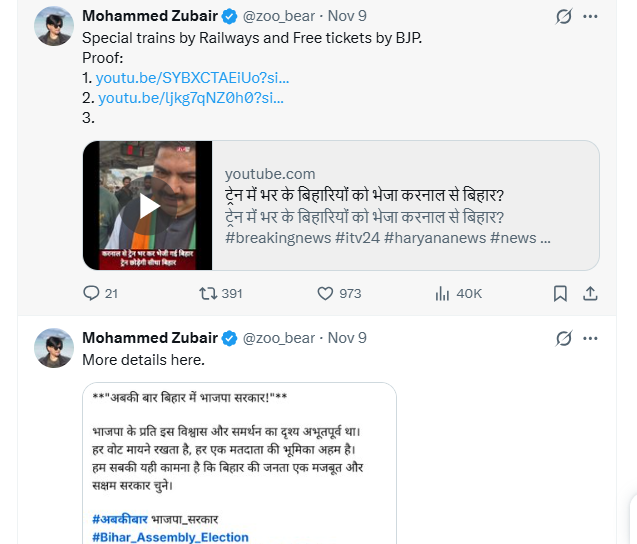The image size is (637, 544).
Task: Open Mohammed Zubair's avatar on first tweet
Action: click(x=54, y=26)
